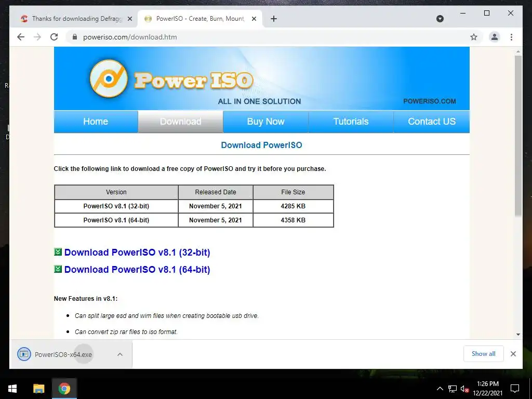Open the notification center icon
Screen dimensions: 532x399
coord(515,389)
